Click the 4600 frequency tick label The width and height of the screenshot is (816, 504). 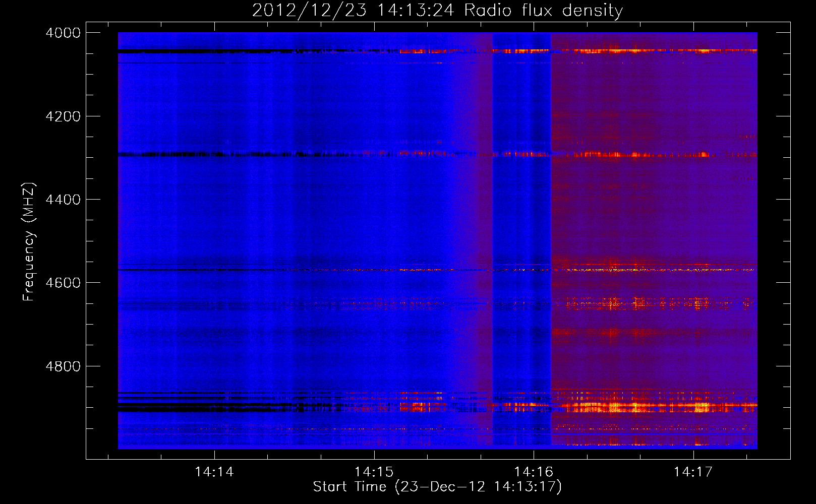click(63, 283)
